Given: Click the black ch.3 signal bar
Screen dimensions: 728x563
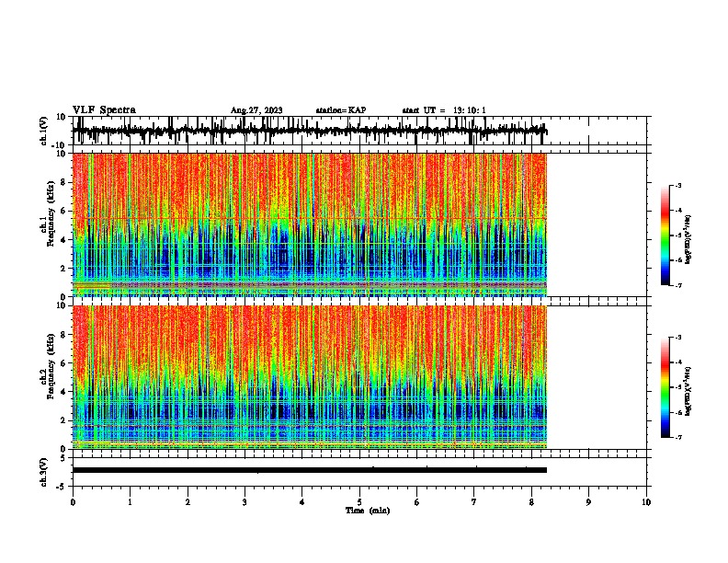Looking at the screenshot, I should 310,470.
